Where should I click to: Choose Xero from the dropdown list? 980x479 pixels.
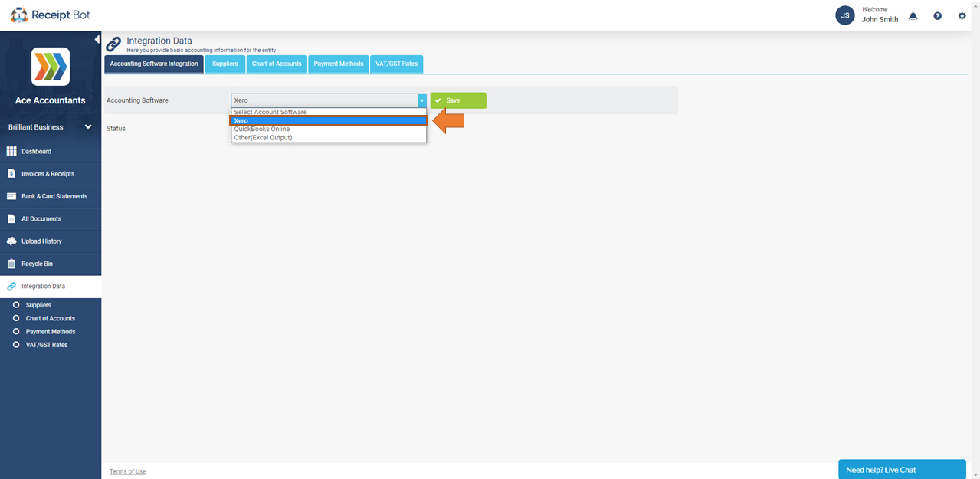click(329, 120)
